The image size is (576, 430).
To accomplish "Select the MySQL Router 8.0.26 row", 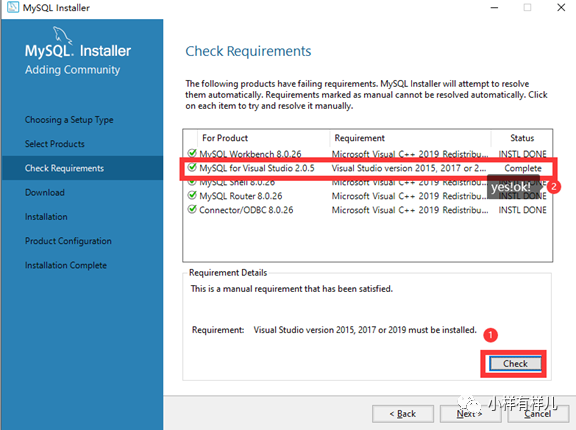I will pos(367,196).
